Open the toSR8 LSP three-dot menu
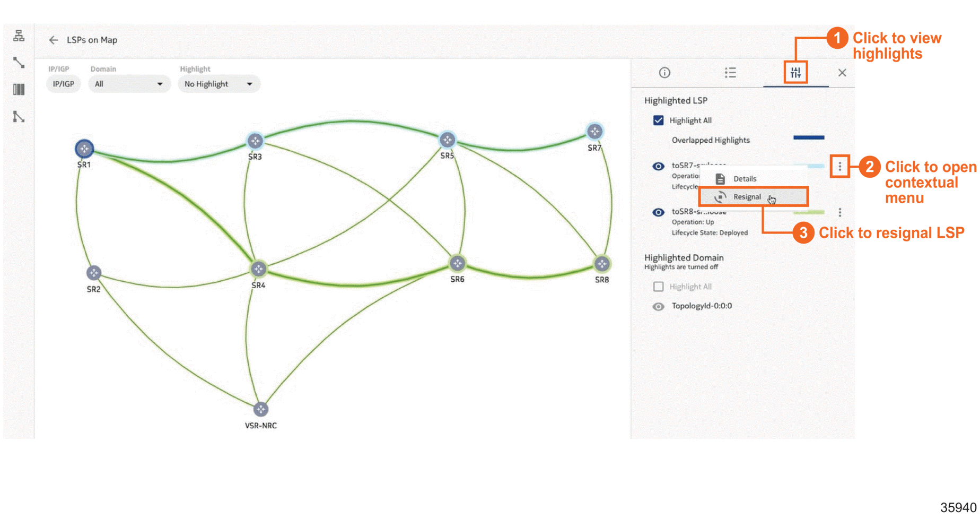This screenshot has height=519, width=980. (x=839, y=212)
